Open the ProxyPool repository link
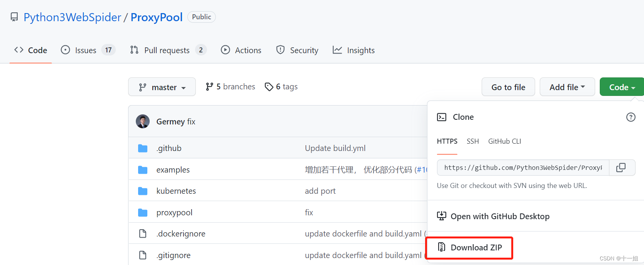Viewport: 644px width, 265px height. 157,17
